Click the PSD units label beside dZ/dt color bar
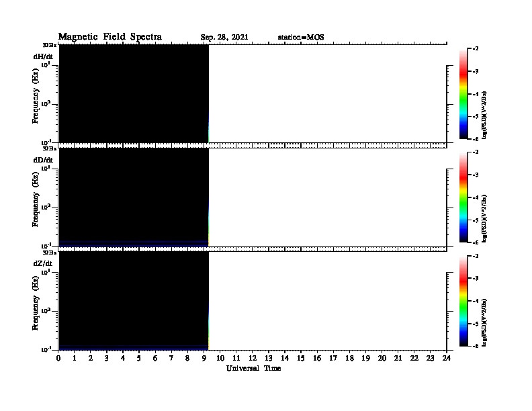This screenshot has height=411, width=532. tap(484, 322)
